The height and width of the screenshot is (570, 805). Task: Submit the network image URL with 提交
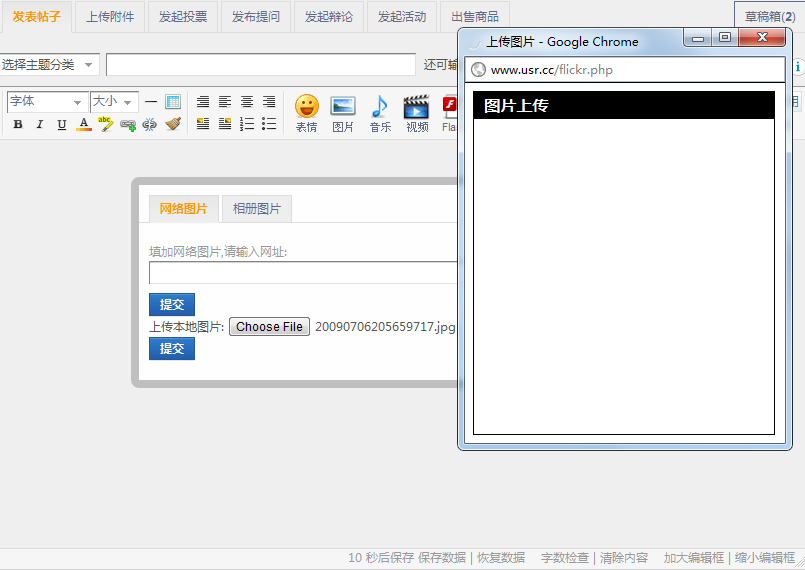tap(172, 305)
